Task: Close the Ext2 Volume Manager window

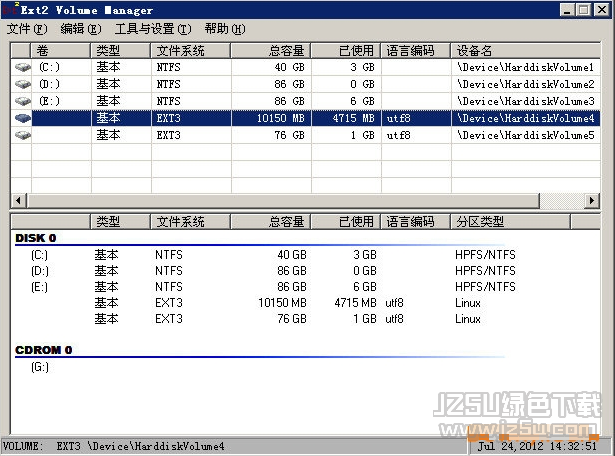Action: tap(602, 10)
